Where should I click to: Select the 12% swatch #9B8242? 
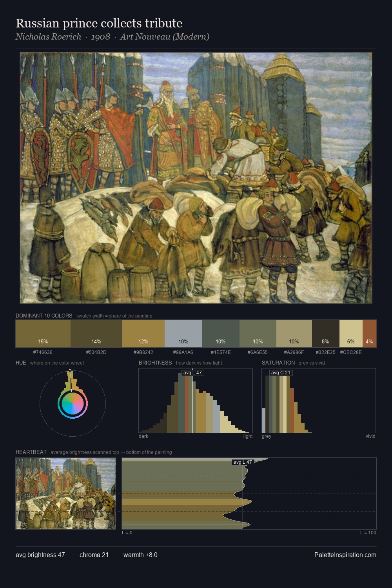(143, 334)
